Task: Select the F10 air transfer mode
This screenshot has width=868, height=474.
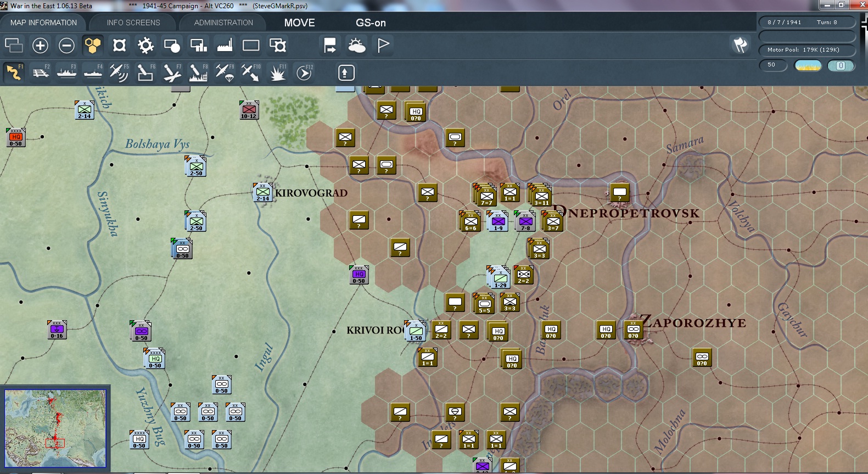Action: [x=251, y=73]
